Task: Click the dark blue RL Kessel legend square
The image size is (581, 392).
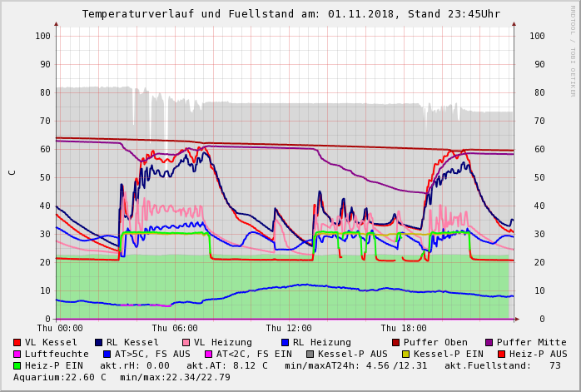Action: click(99, 342)
